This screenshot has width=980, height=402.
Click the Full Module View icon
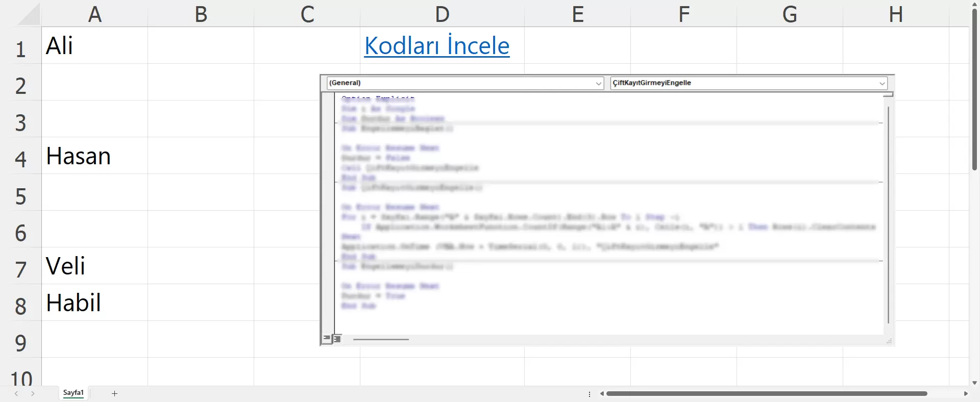[337, 338]
